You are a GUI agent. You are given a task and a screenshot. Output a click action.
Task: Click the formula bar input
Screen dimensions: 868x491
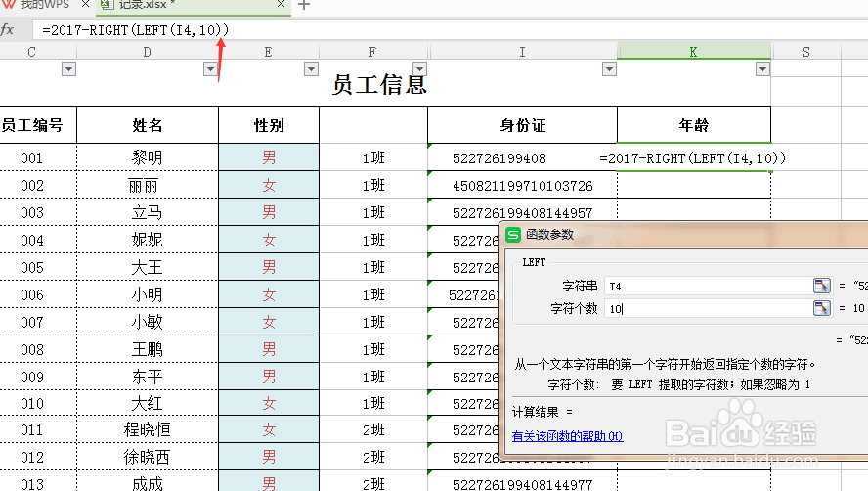tap(450, 30)
